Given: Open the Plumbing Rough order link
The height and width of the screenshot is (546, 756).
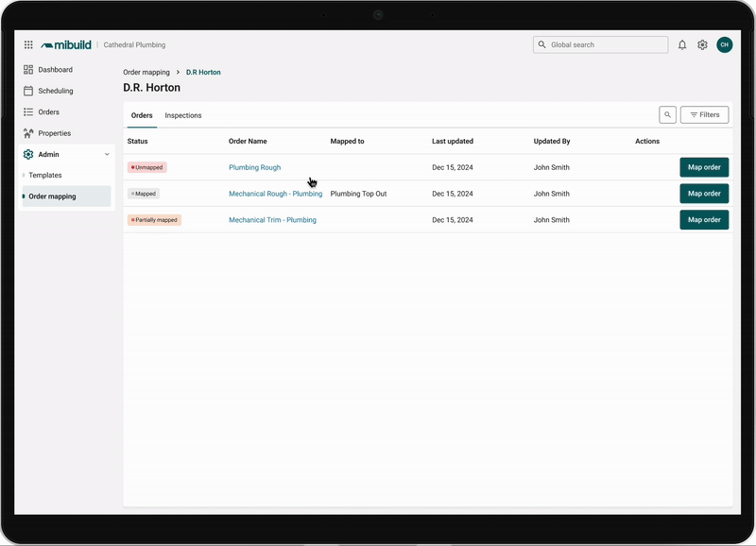Looking at the screenshot, I should pyautogui.click(x=254, y=167).
